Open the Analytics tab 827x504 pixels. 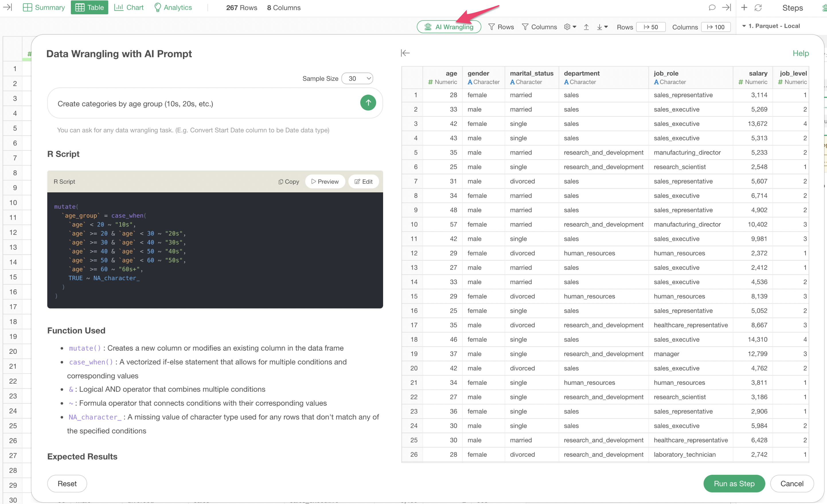[x=173, y=8]
